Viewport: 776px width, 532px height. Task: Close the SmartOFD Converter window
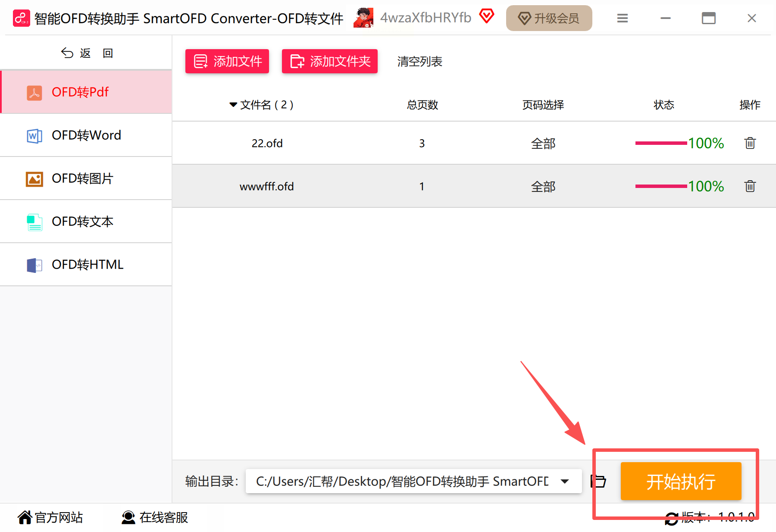coord(752,18)
